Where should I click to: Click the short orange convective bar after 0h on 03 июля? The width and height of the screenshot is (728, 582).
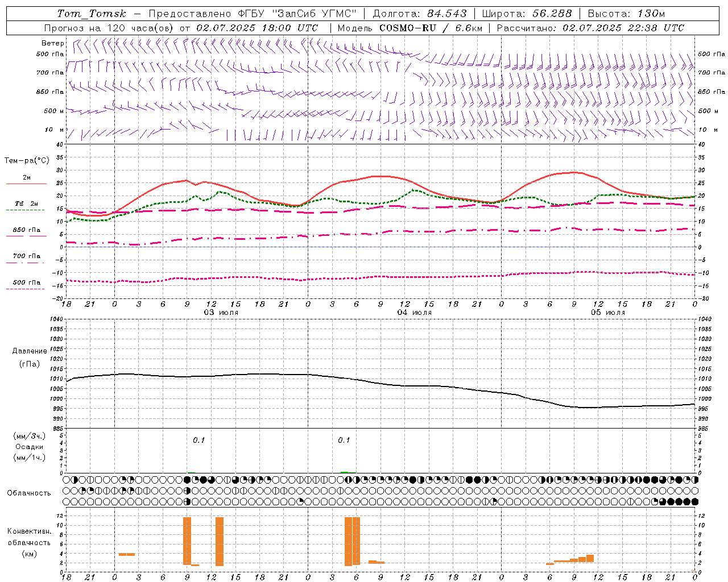pos(127,554)
